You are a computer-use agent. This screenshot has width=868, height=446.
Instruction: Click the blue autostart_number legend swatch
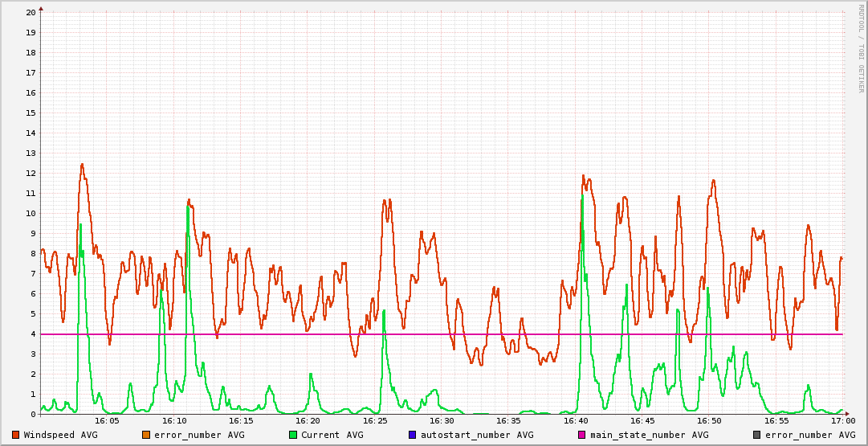tap(412, 435)
